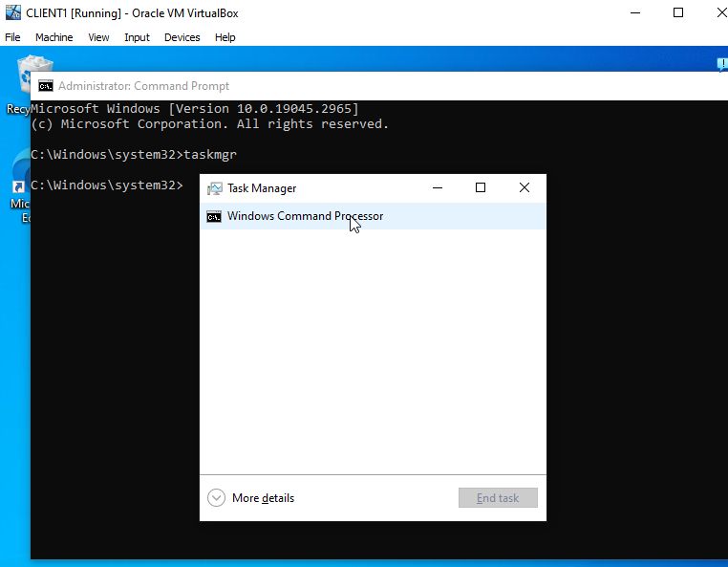
Task: Click the Microsoft Corporation copyright line
Action: [x=210, y=124]
